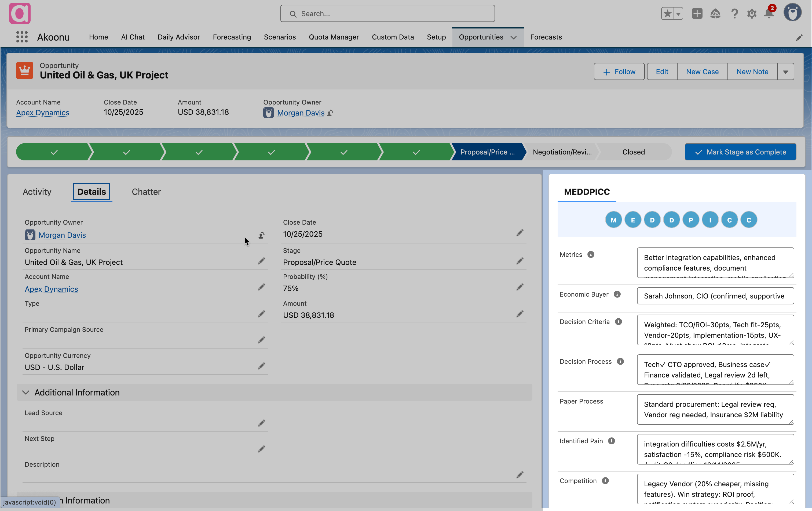812x511 pixels.
Task: Click the Help question mark icon
Action: tap(734, 14)
